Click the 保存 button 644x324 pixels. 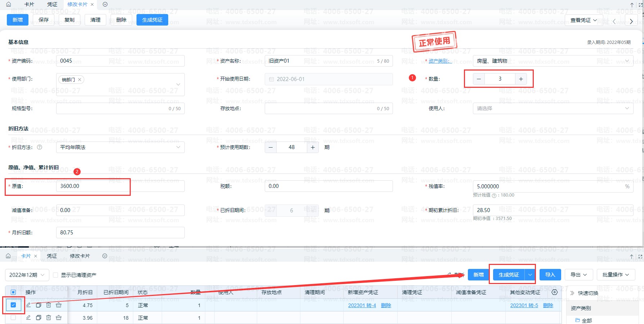click(44, 20)
